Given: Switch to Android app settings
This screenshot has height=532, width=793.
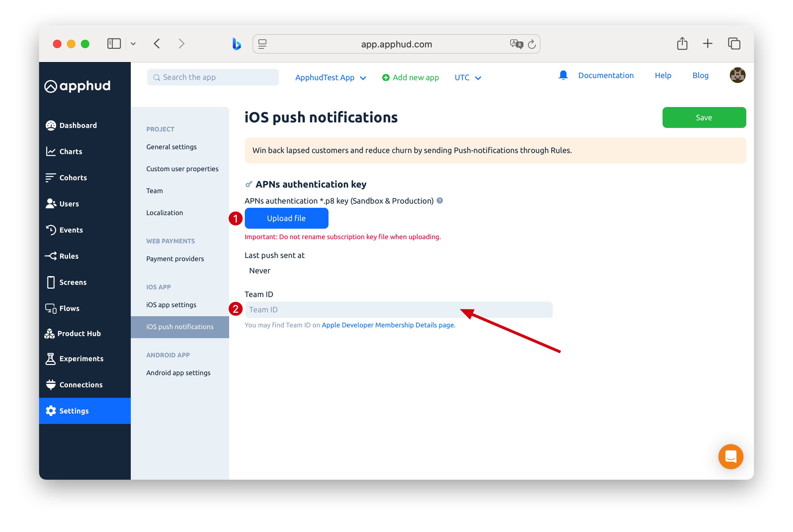Looking at the screenshot, I should click(178, 372).
